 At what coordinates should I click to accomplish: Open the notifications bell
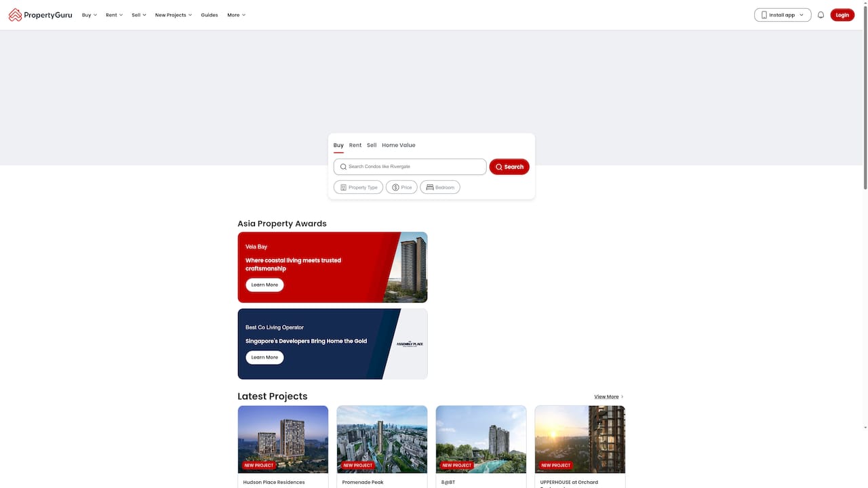coord(821,15)
